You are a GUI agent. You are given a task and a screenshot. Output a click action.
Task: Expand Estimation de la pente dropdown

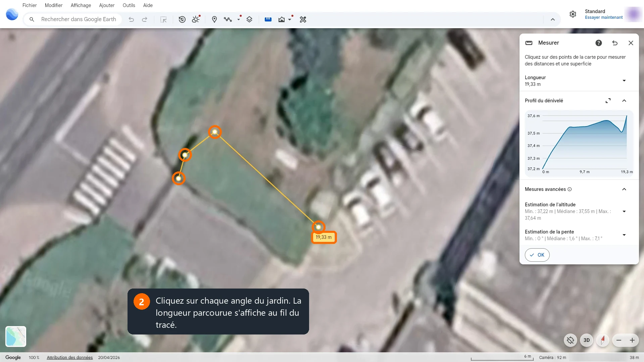pos(624,235)
